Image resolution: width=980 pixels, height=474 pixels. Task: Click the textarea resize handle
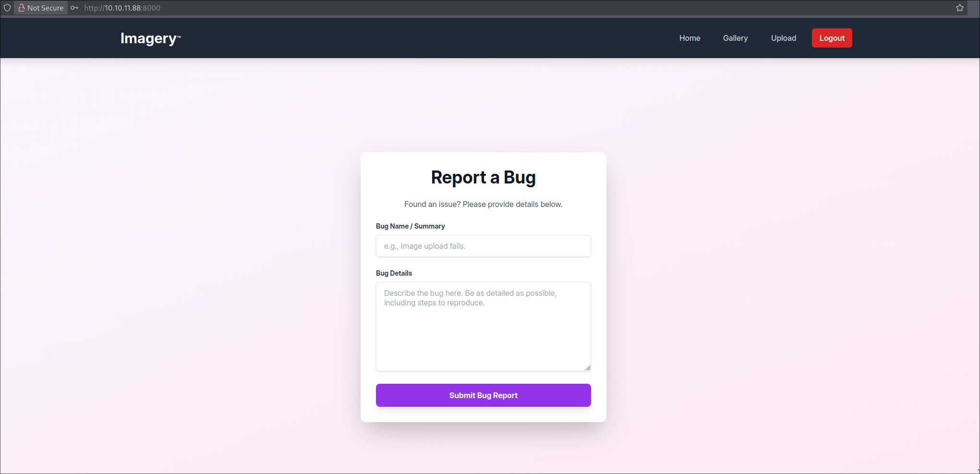tap(588, 368)
